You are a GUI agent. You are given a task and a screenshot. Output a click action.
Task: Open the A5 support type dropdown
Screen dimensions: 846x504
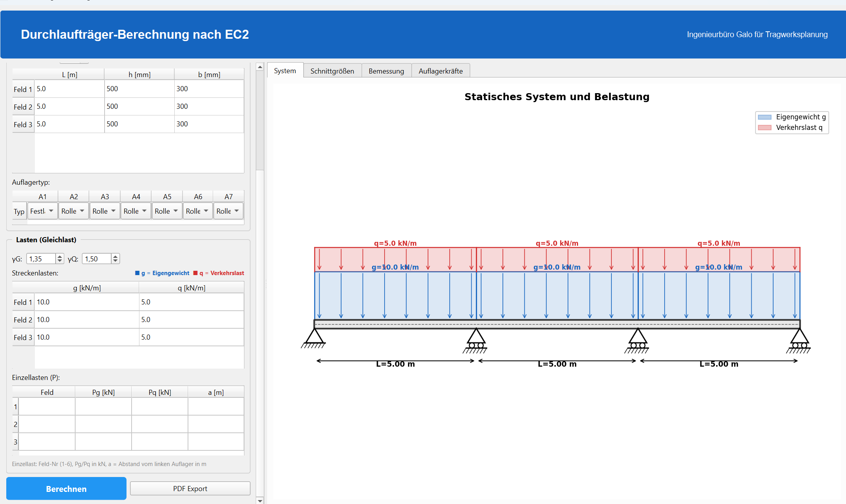pos(167,211)
